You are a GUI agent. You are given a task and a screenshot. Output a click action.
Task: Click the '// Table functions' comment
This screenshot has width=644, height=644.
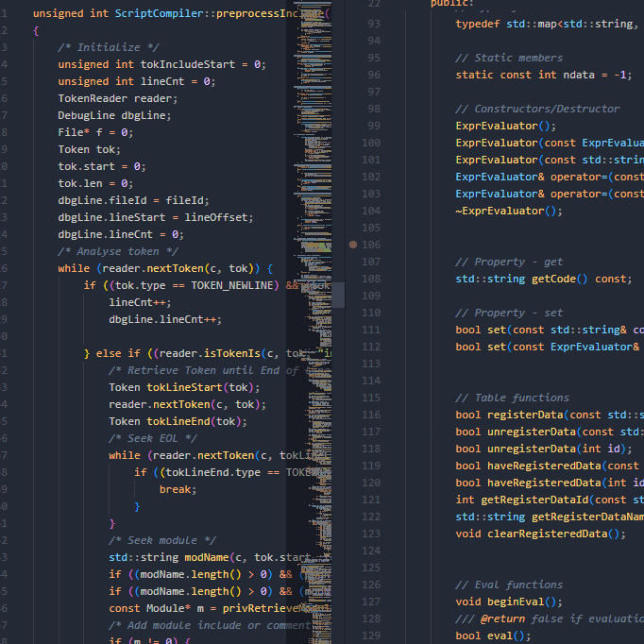click(512, 398)
